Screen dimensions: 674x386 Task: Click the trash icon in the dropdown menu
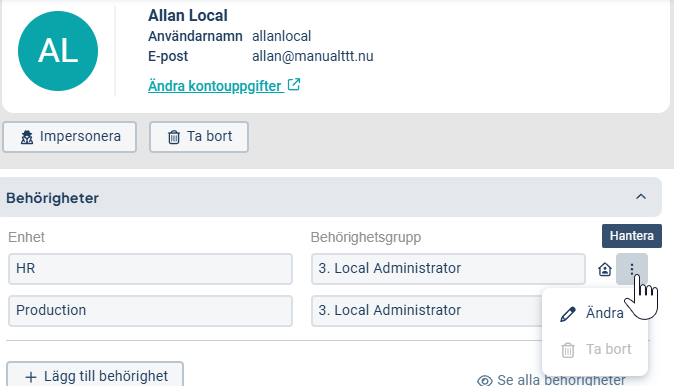567,350
